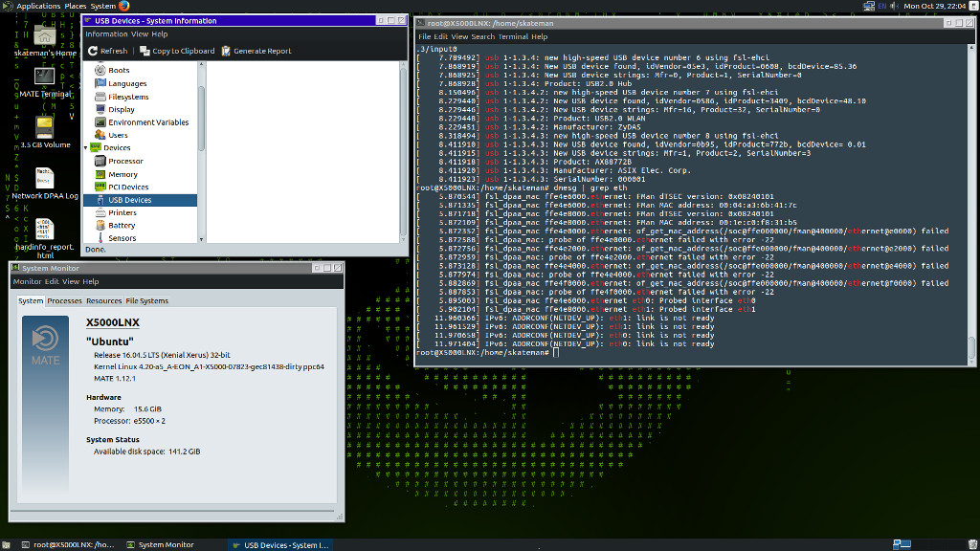Click the Copy to Clipboard icon
Screen dimensions: 980x551
click(145, 51)
